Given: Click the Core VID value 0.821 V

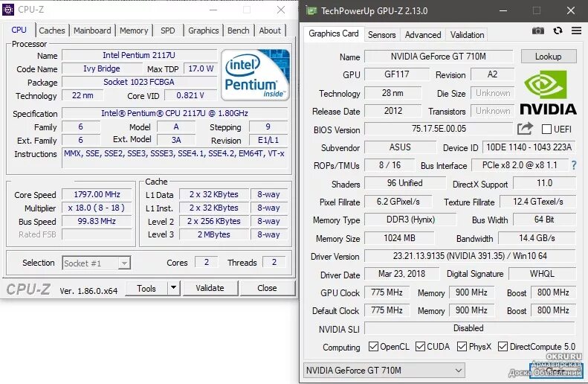Looking at the screenshot, I should pos(190,95).
